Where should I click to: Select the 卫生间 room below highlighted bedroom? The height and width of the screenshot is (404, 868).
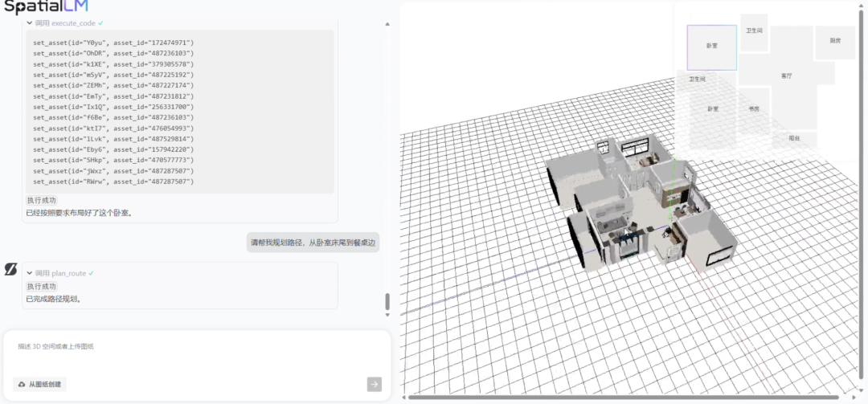point(697,80)
